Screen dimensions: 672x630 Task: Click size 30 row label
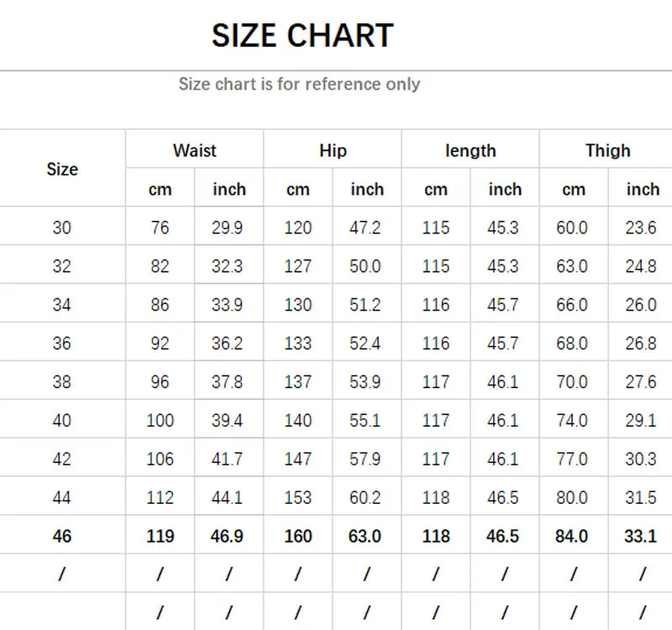tap(61, 227)
